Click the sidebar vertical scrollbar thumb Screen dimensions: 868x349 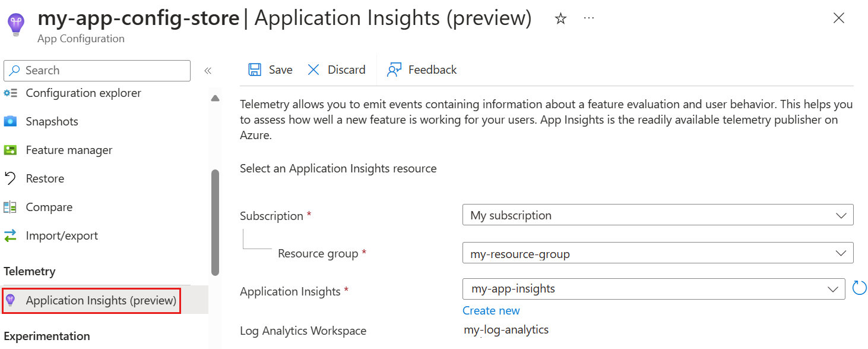[215, 222]
